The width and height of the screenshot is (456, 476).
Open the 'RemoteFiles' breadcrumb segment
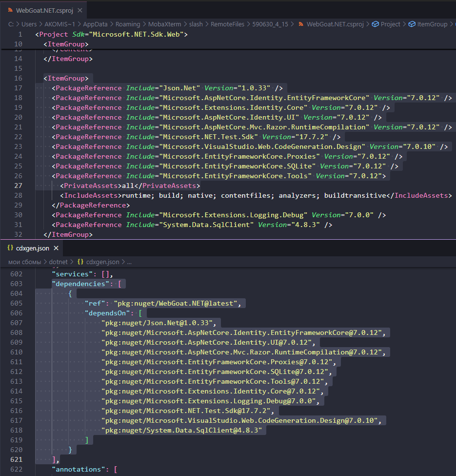(x=227, y=24)
